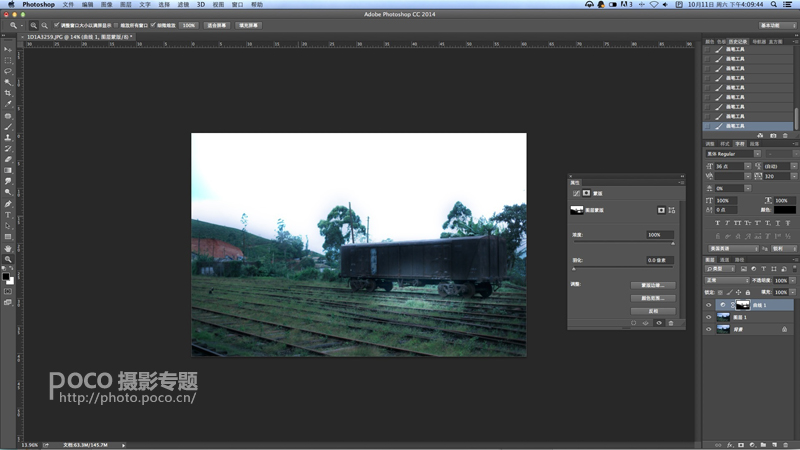Image resolution: width=800 pixels, height=450 pixels.
Task: Open layer blend mode dropdown
Action: pyautogui.click(x=727, y=281)
